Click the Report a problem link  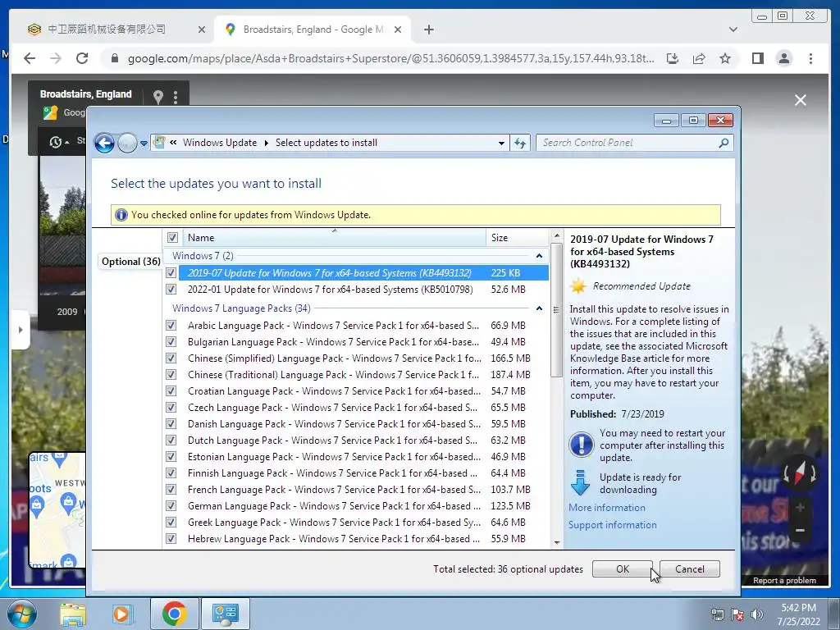(x=784, y=580)
